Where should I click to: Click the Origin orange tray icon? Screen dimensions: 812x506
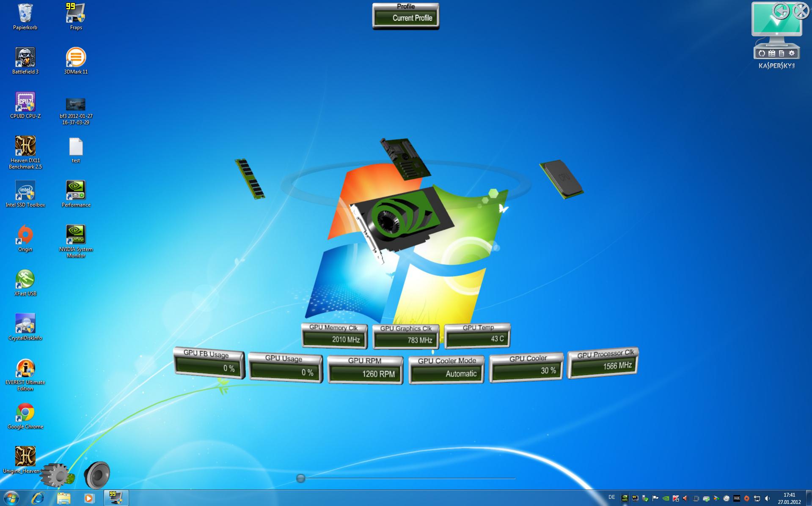[747, 498]
